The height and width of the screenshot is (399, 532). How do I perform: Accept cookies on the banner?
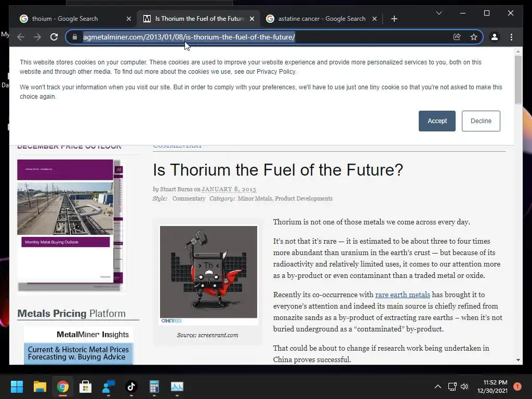click(x=437, y=121)
